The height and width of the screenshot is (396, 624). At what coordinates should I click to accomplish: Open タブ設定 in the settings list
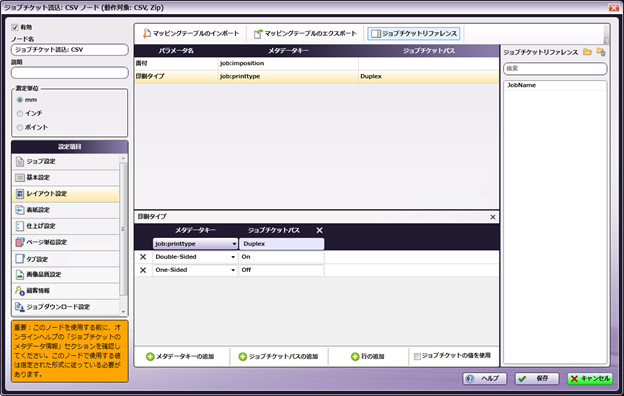[66, 259]
